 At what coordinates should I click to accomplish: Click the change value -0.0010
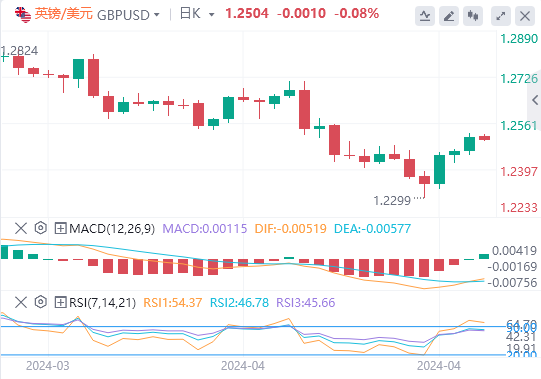point(301,14)
